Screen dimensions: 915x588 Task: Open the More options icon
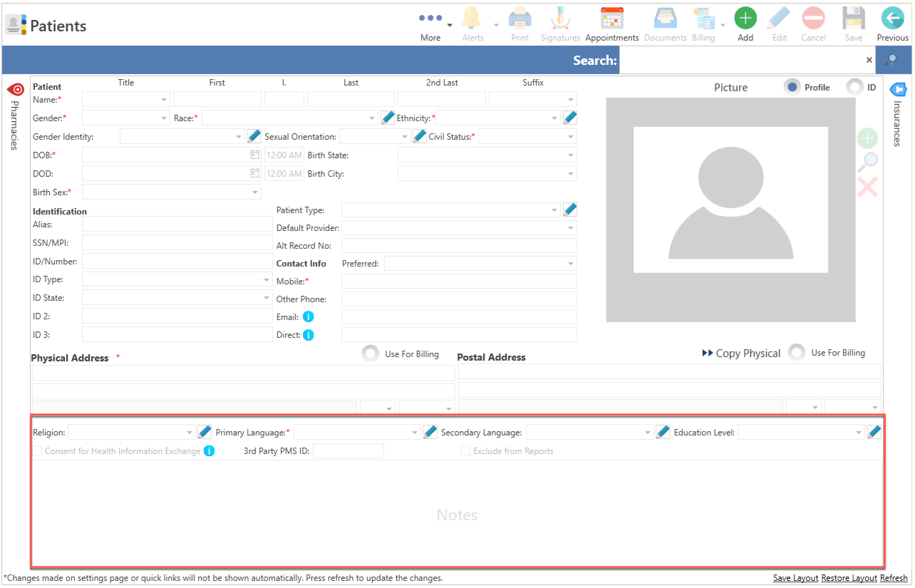point(430,18)
